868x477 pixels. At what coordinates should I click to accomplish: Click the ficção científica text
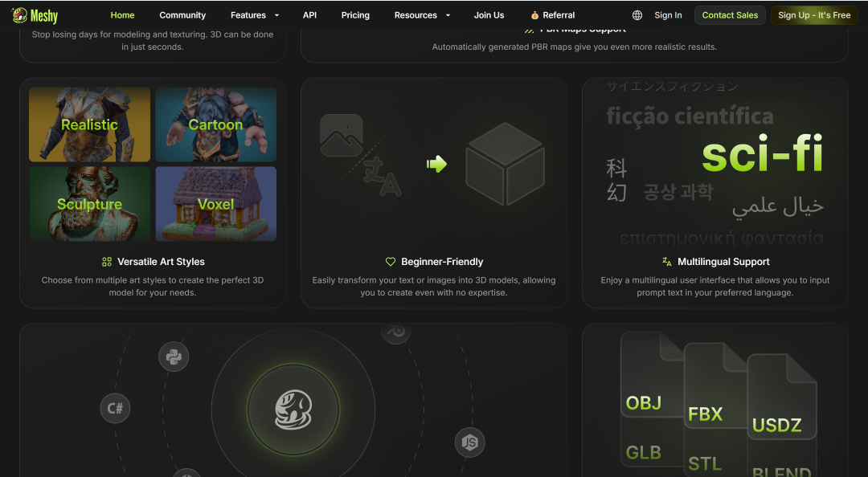(x=690, y=116)
